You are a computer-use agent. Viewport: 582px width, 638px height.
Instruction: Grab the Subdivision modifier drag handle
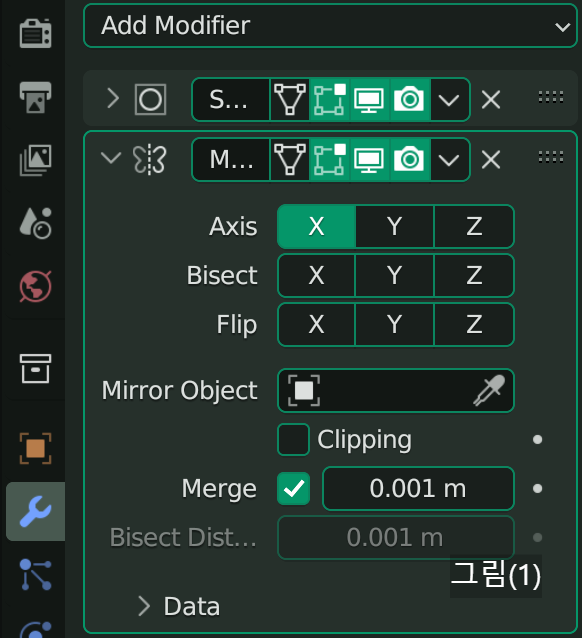[x=551, y=97]
